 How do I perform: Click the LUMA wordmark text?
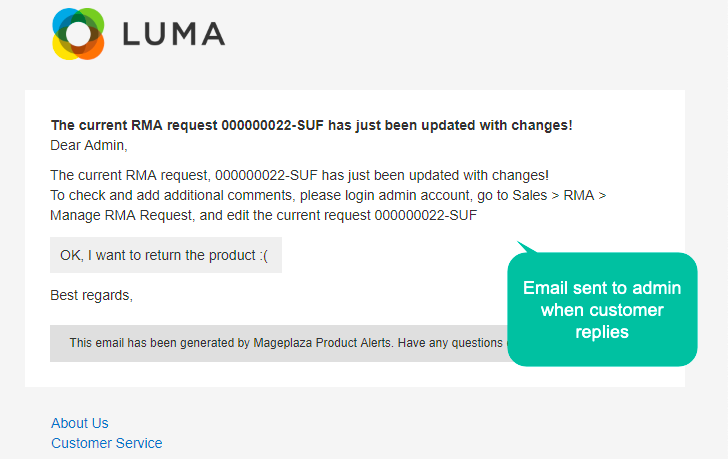(174, 34)
